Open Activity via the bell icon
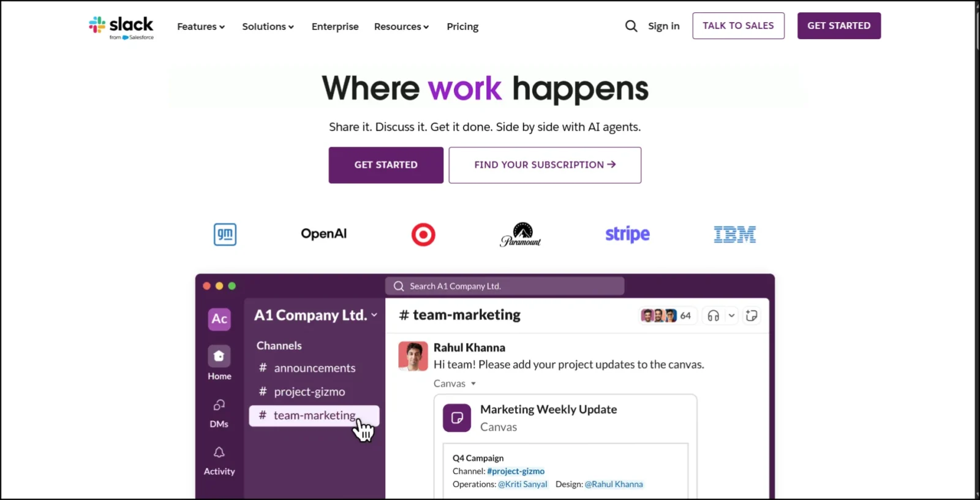This screenshot has height=500, width=980. point(219,452)
